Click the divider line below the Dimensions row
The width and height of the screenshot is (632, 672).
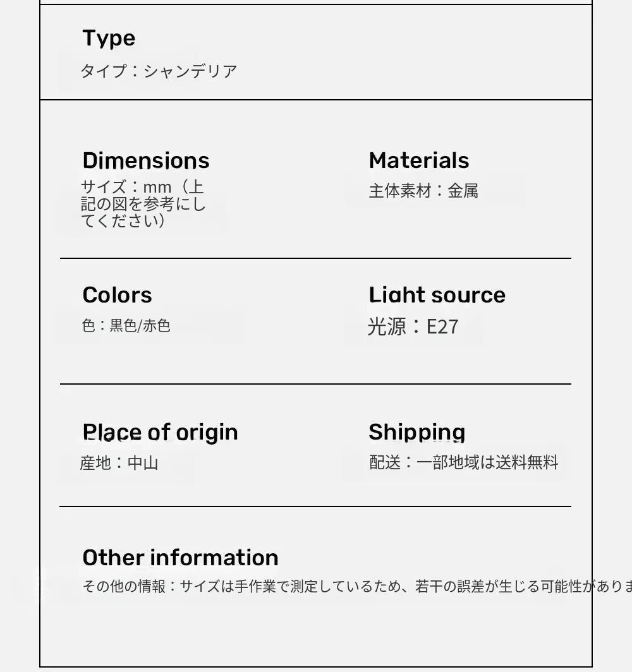pos(316,258)
